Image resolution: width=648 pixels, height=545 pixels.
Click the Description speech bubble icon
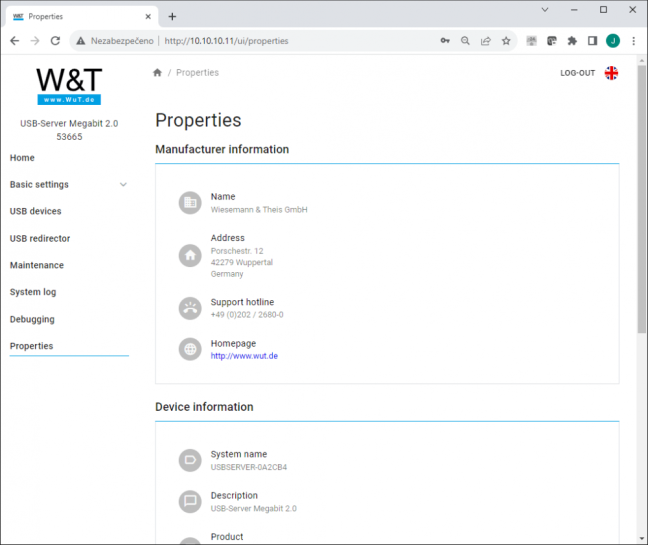[x=190, y=501]
